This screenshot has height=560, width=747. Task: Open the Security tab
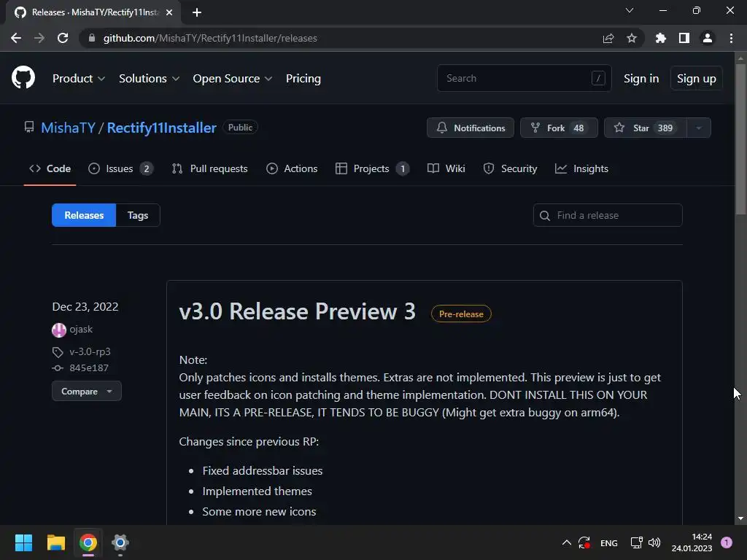point(510,168)
